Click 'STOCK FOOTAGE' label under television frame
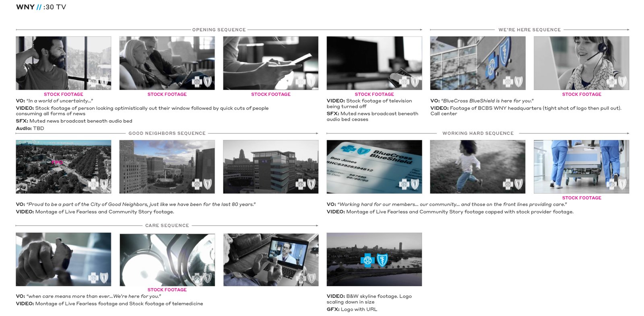644x316 pixels. pyautogui.click(x=374, y=94)
